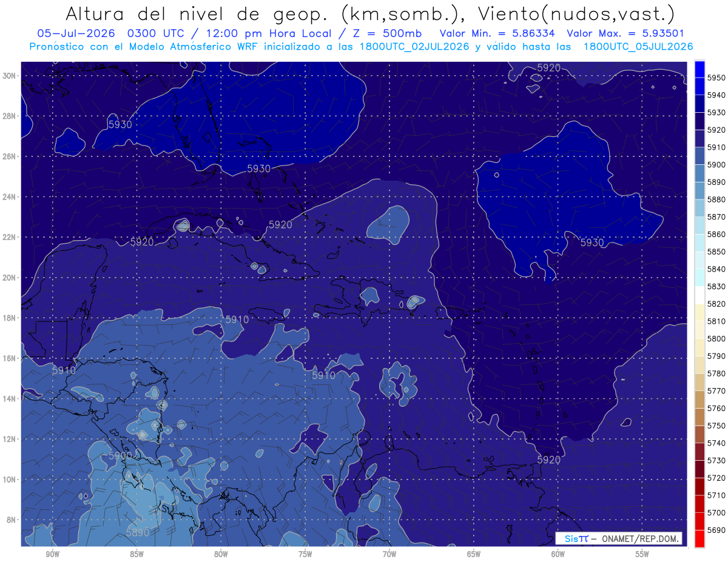Click the 24N latitude axis label
728x562 pixels.
tap(9, 197)
